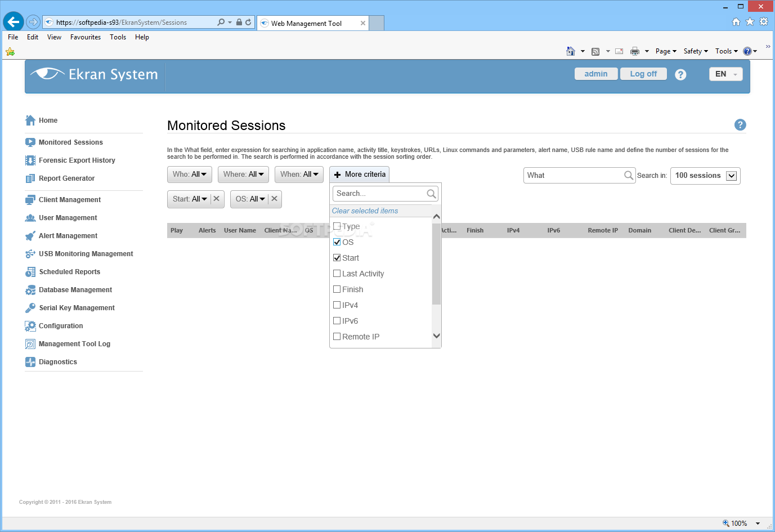Open the When: All filter dropdown
This screenshot has width=775, height=532.
pyautogui.click(x=299, y=175)
